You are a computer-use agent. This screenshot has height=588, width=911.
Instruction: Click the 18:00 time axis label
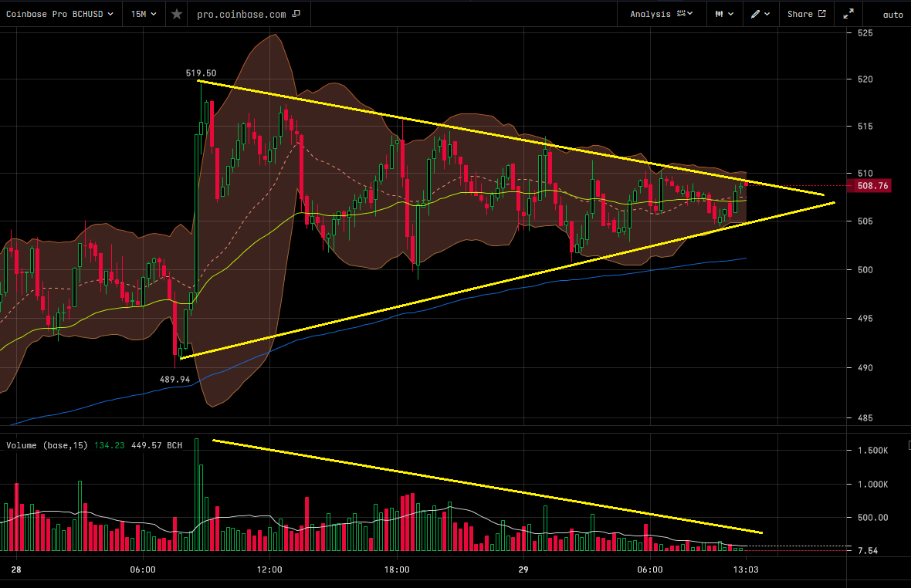coord(397,569)
